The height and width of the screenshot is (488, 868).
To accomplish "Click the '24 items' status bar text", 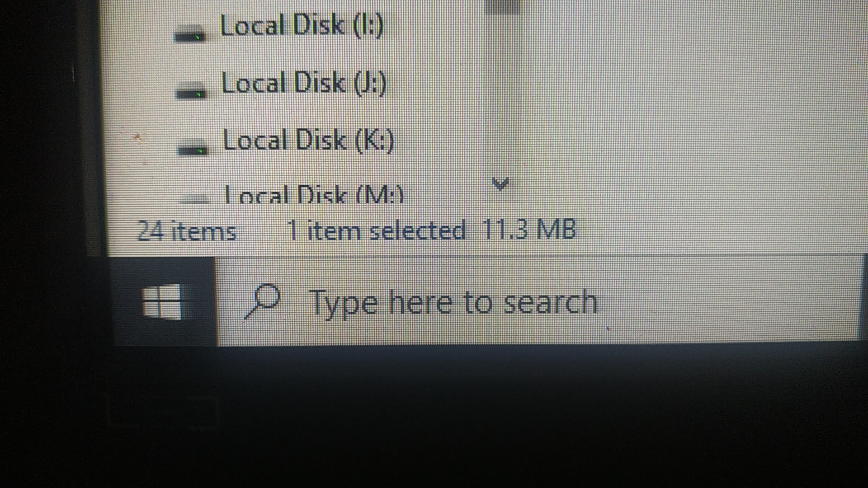I will (x=187, y=230).
